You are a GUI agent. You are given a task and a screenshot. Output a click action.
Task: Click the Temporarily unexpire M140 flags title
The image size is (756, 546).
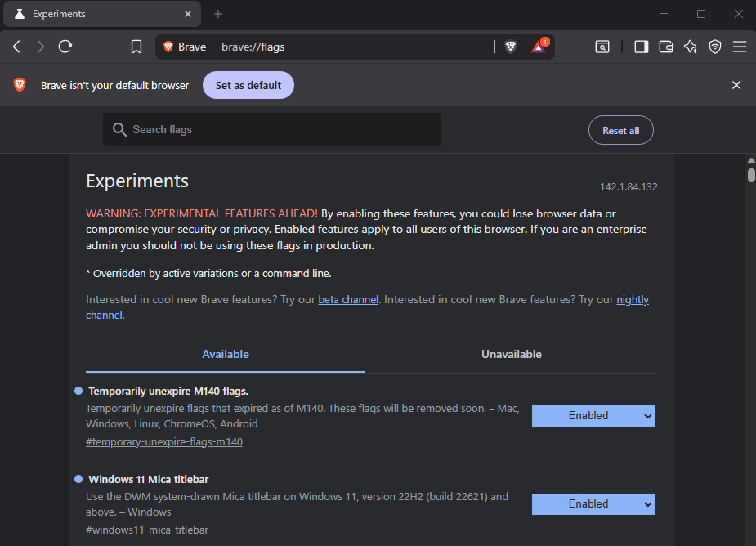tap(168, 392)
